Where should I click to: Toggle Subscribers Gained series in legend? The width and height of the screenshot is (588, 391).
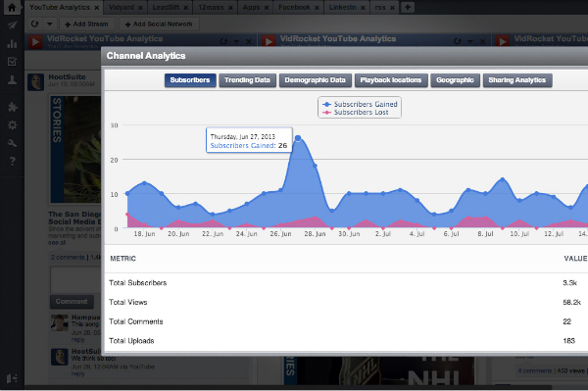[x=360, y=104]
